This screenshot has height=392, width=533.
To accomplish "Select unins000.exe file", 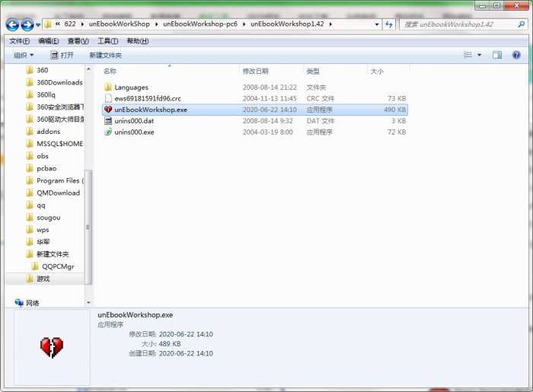I will [x=134, y=132].
